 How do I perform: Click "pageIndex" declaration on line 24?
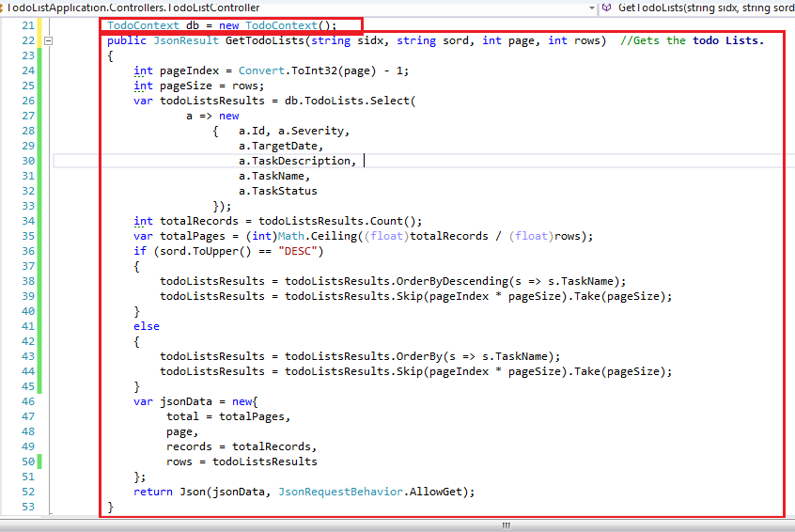(189, 70)
